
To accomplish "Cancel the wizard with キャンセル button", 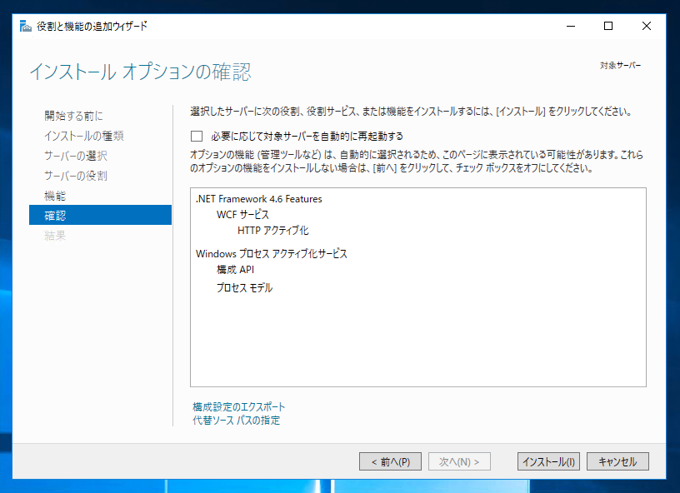I will click(x=618, y=462).
